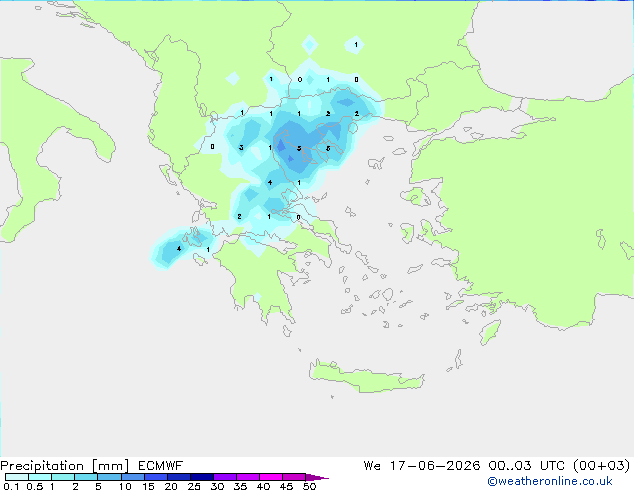Click the date text 'We 17-06-2026'

tap(422, 466)
